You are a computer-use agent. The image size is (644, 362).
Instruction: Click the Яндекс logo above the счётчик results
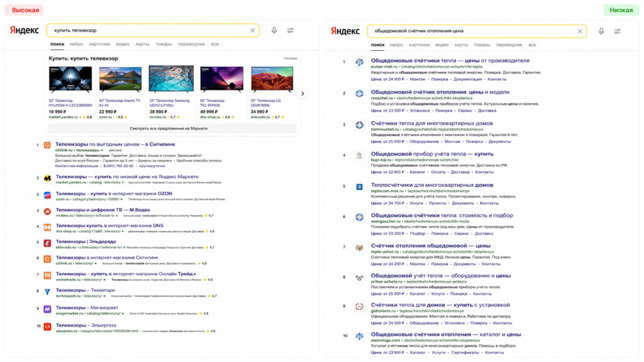pos(345,31)
